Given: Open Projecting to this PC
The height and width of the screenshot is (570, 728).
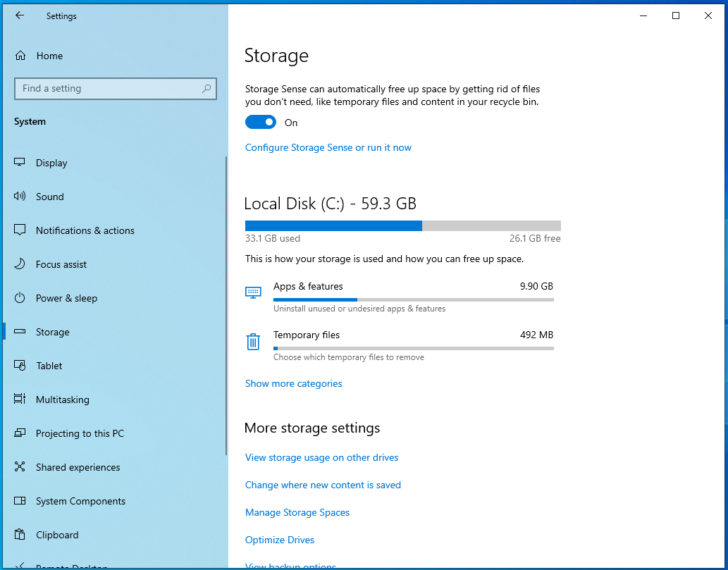Looking at the screenshot, I should (x=114, y=433).
